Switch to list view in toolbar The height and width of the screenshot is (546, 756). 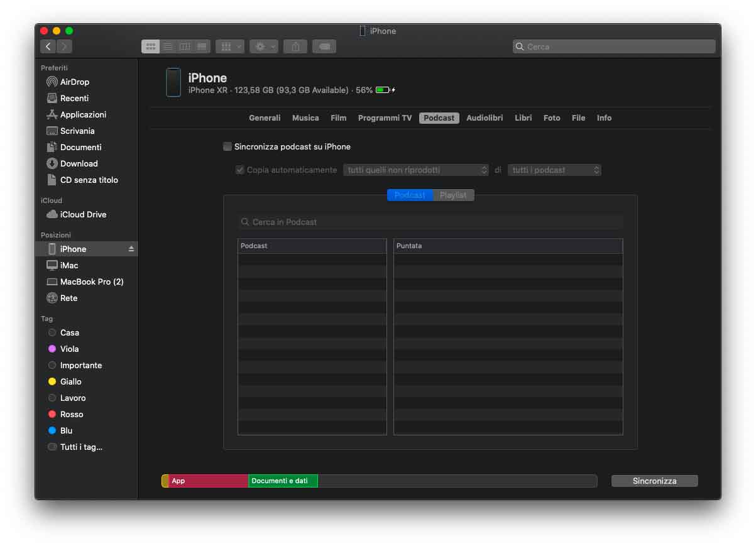[168, 46]
